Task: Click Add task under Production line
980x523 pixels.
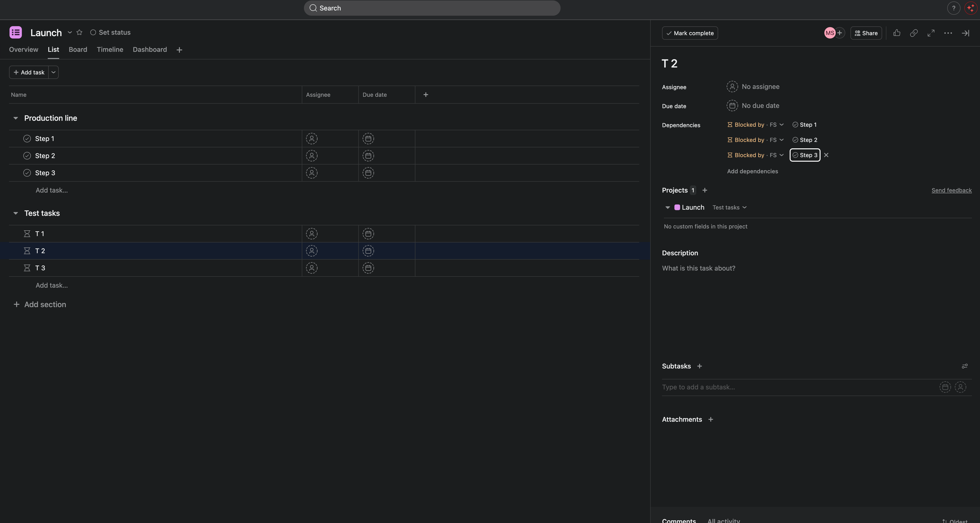Action: [52, 190]
